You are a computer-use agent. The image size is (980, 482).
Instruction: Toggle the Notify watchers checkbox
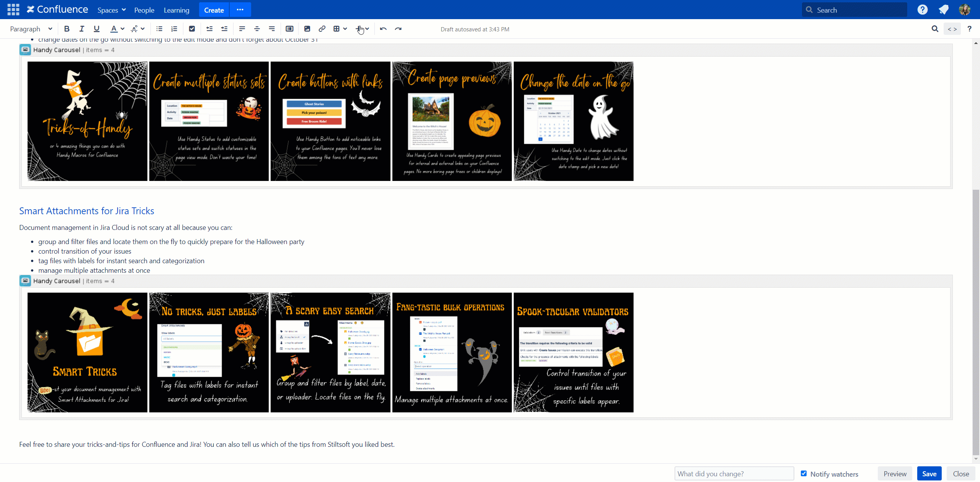[x=804, y=474]
